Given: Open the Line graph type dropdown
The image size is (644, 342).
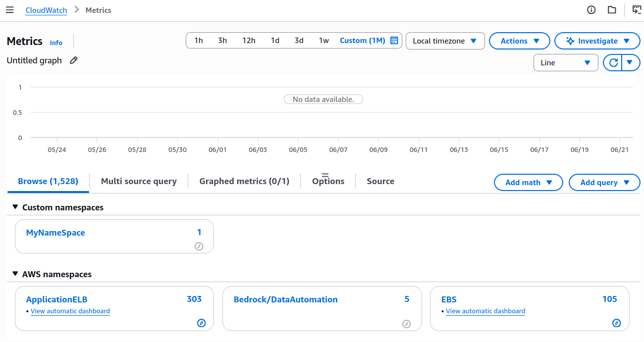Looking at the screenshot, I should [x=566, y=63].
